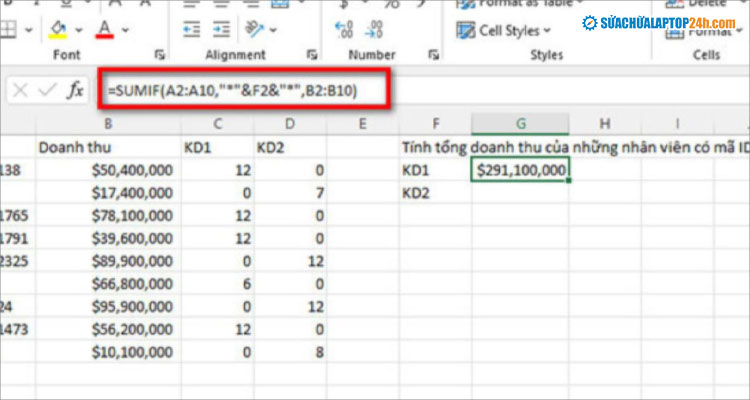The height and width of the screenshot is (400, 750).
Task: Select result cell $291,100,000
Action: [x=520, y=170]
